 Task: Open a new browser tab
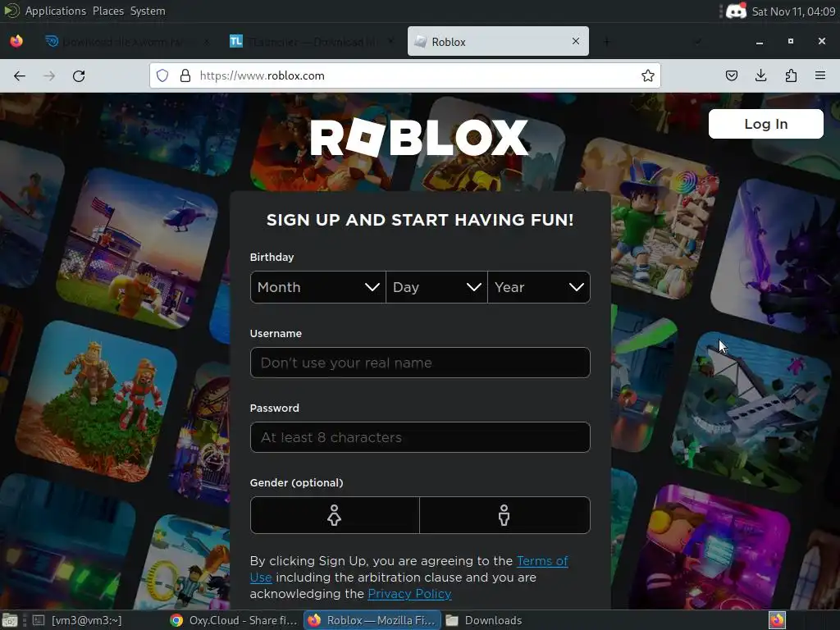(606, 41)
